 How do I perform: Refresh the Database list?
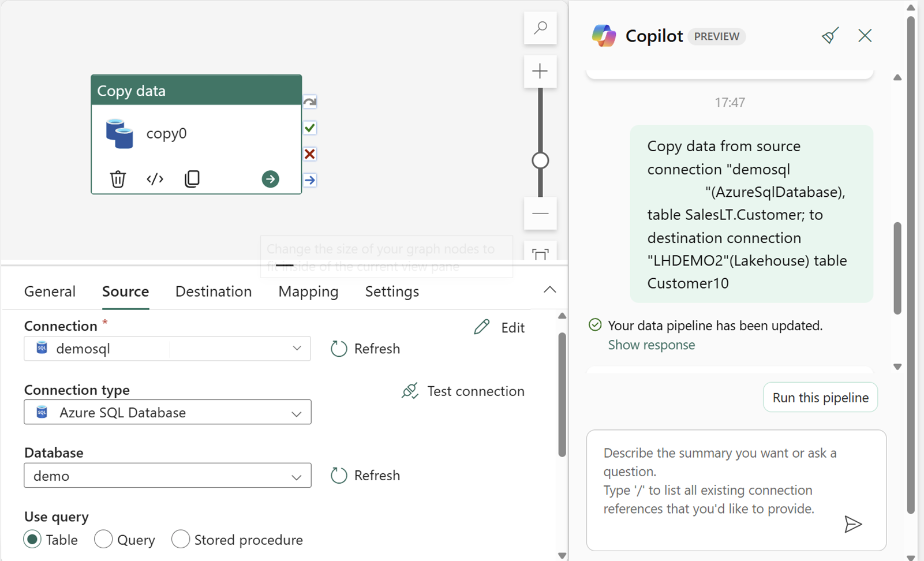point(365,476)
